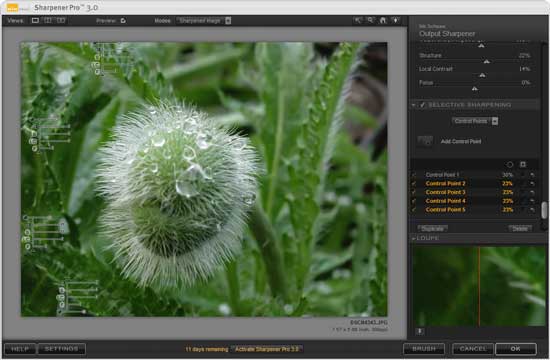Adjust the Structure slider

click(x=487, y=62)
